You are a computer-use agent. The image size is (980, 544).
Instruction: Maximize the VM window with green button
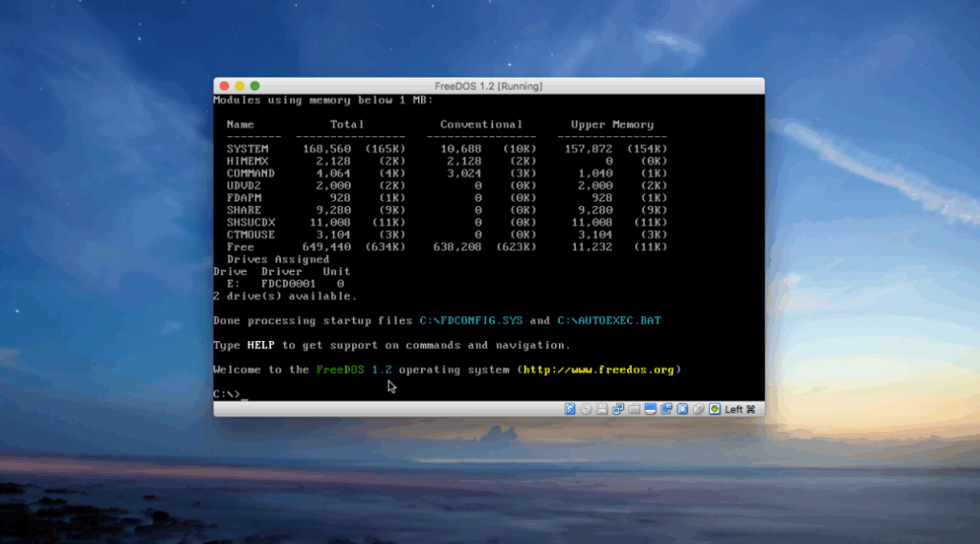[x=256, y=86]
